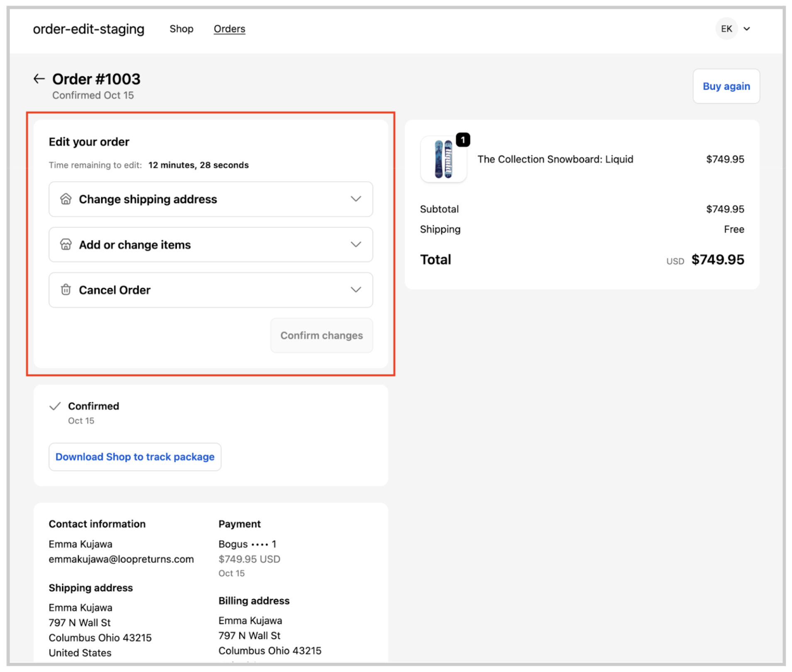Viewport: 792px width, 672px height.
Task: Expand the Change shipping address chevron
Action: 356,199
